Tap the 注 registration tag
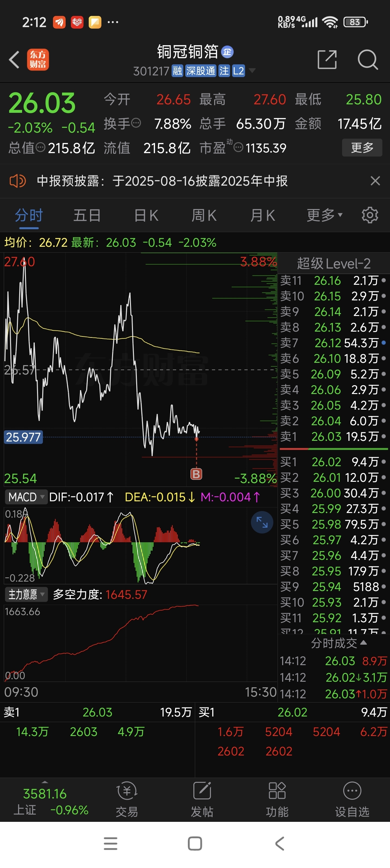The width and height of the screenshot is (390, 868). [x=224, y=71]
